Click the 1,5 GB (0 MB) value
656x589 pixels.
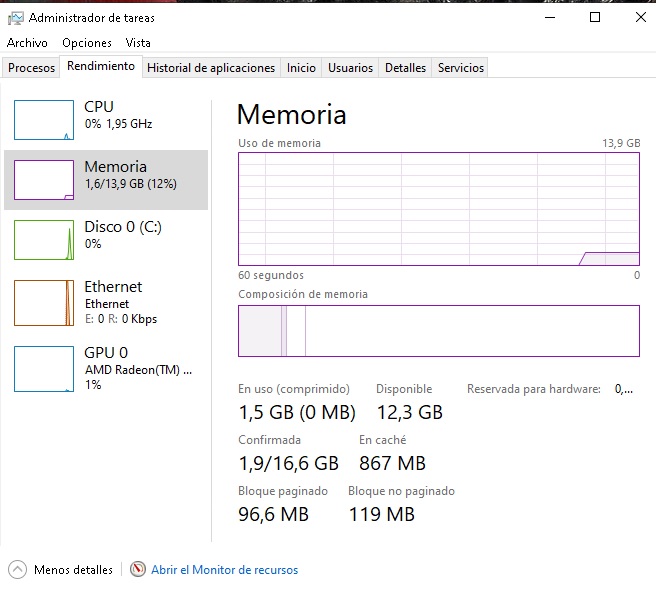[x=297, y=412]
